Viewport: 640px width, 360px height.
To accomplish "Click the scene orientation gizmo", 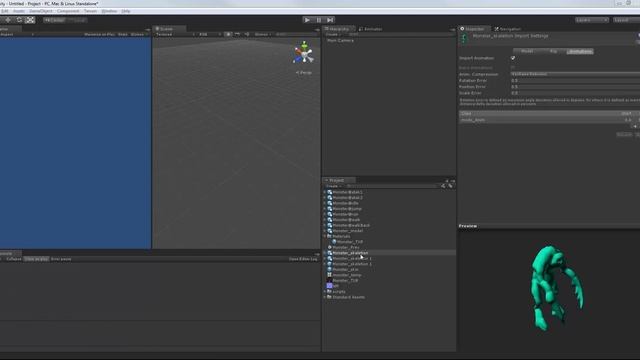I will pyautogui.click(x=303, y=53).
